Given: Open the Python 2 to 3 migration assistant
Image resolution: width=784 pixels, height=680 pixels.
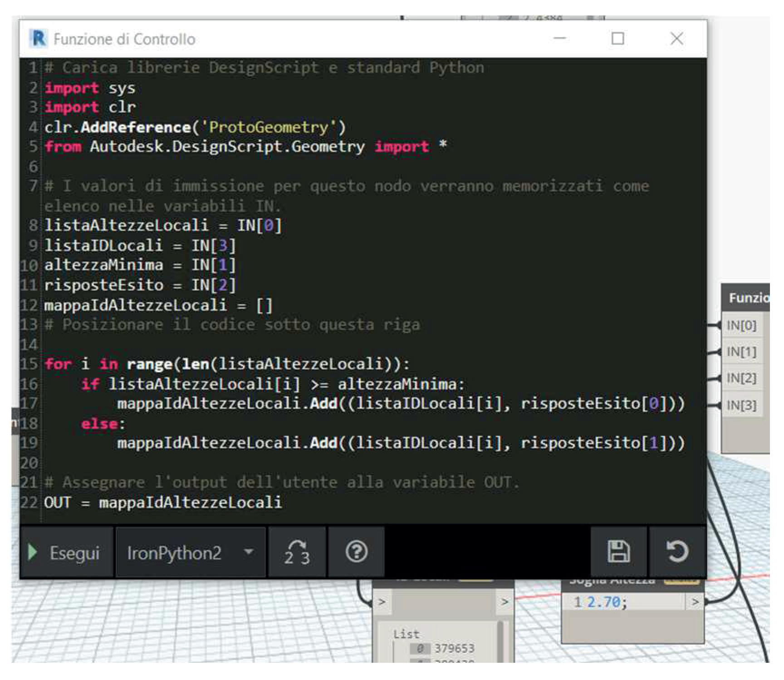Looking at the screenshot, I should tap(297, 553).
